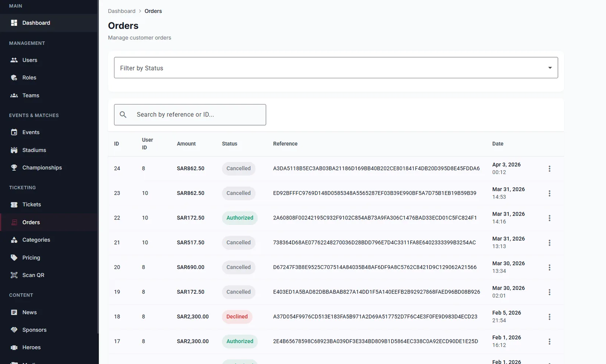Open the Stadiums section
This screenshot has width=606, height=364.
(x=49, y=150)
